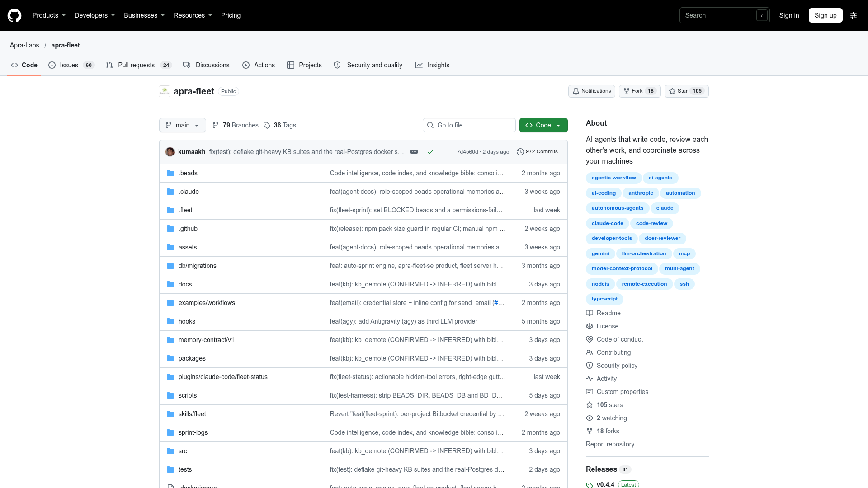
Task: Expand the green Code dropdown button
Action: [543, 125]
